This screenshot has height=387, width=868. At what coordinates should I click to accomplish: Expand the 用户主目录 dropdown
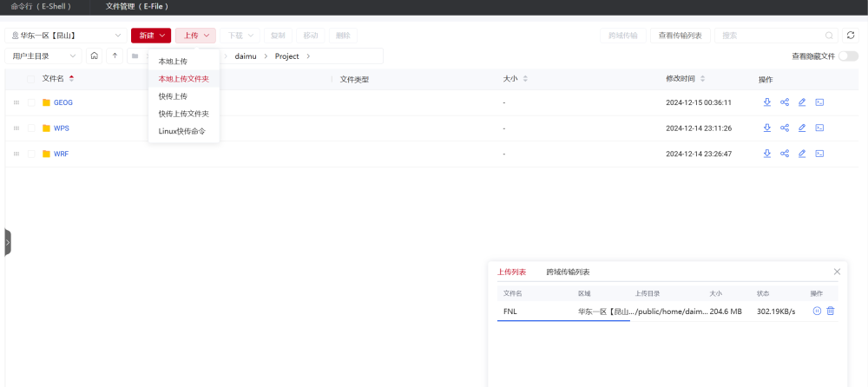pyautogui.click(x=43, y=56)
